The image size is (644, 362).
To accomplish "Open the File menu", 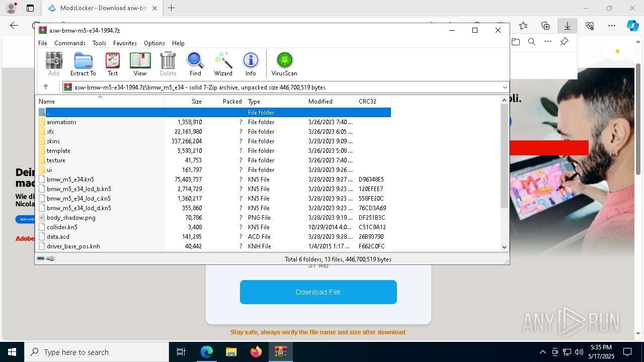I will (43, 43).
